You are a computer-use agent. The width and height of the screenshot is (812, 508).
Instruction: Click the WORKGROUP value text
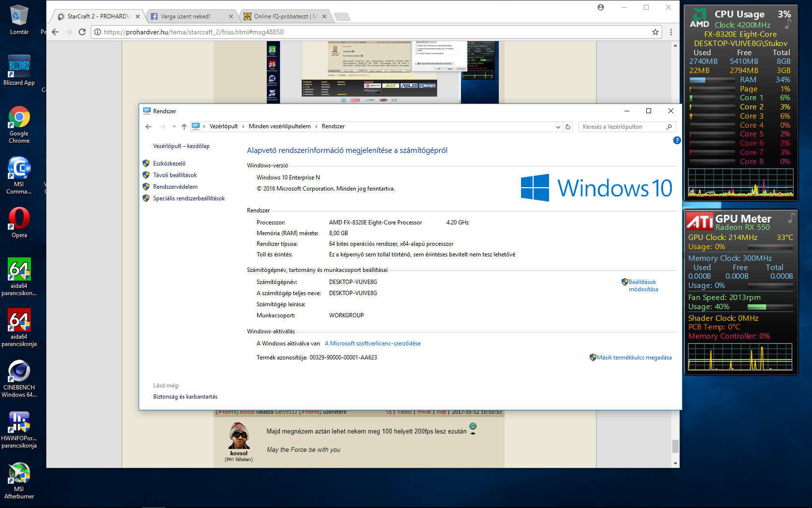coord(347,315)
